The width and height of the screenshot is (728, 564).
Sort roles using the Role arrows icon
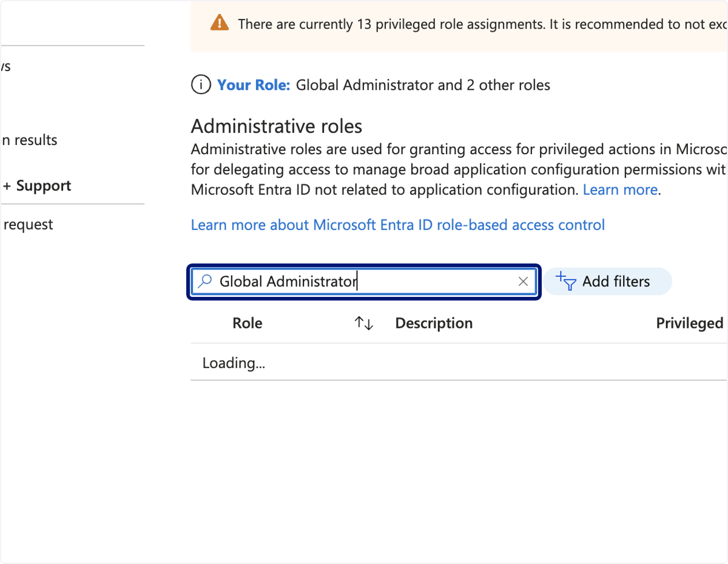363,323
